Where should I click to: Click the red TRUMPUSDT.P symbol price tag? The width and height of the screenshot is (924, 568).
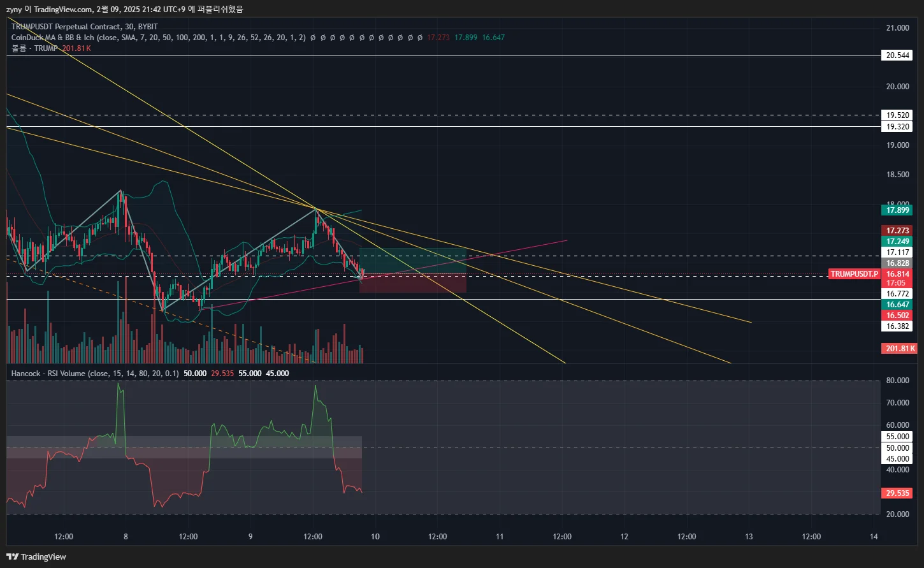[x=855, y=274]
